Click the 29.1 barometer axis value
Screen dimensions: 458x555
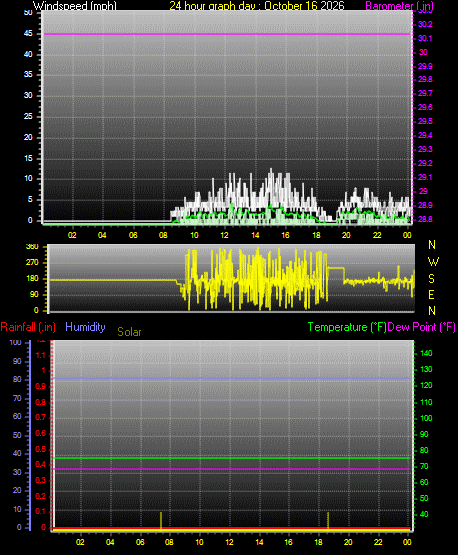425,177
